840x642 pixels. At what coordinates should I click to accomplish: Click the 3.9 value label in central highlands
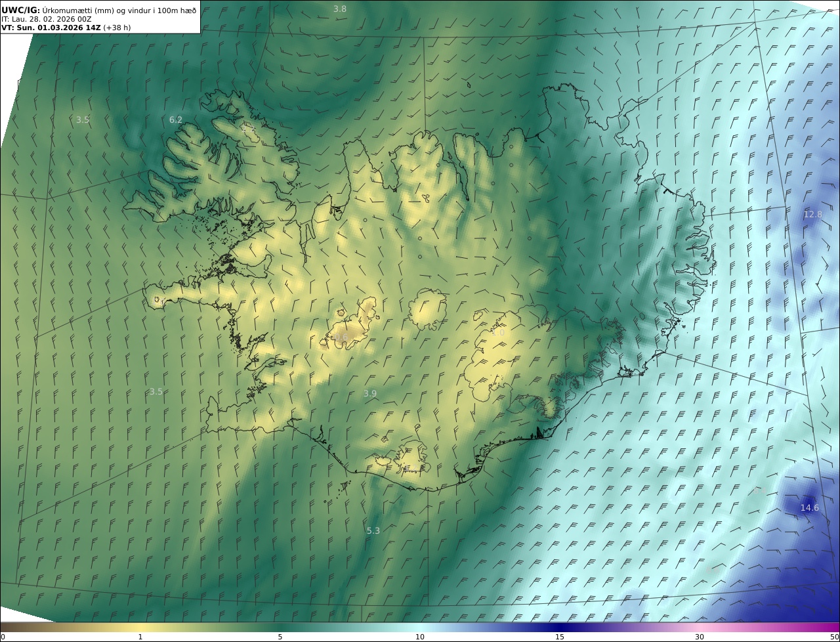(x=370, y=393)
